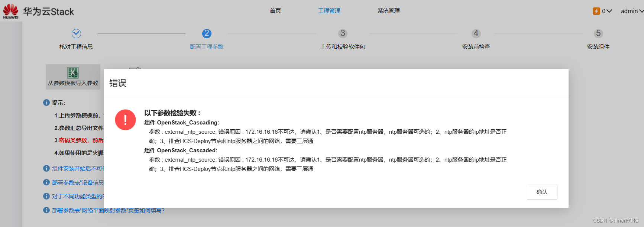Image resolution: width=644 pixels, height=227 pixels.
Task: Open the 对于不同功能类型 help link
Action: click(78, 197)
